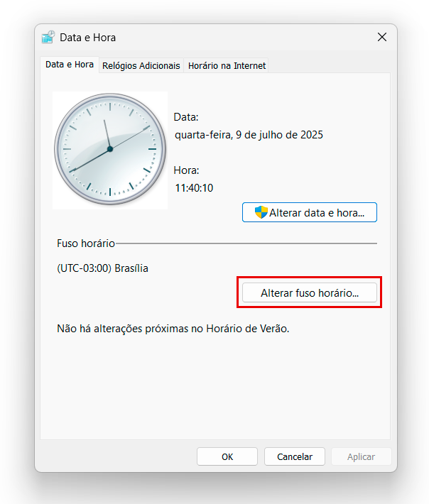Close the Data e Hora dialog
This screenshot has height=504, width=429.
click(382, 38)
